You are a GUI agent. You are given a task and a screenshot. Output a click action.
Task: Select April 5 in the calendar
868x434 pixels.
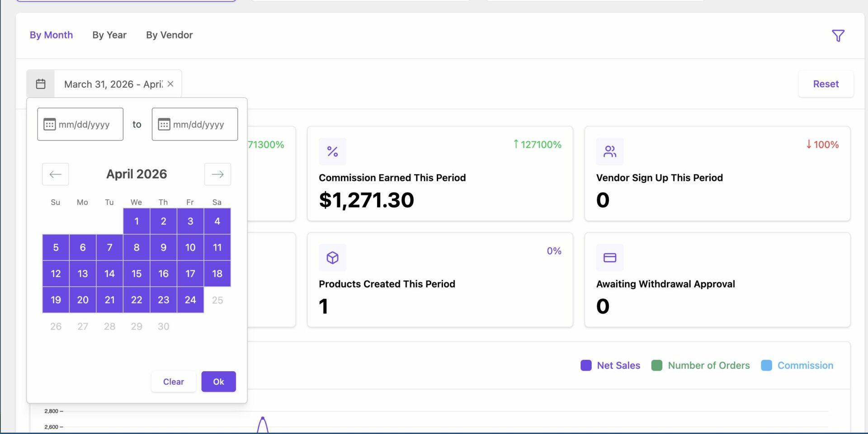coord(56,247)
